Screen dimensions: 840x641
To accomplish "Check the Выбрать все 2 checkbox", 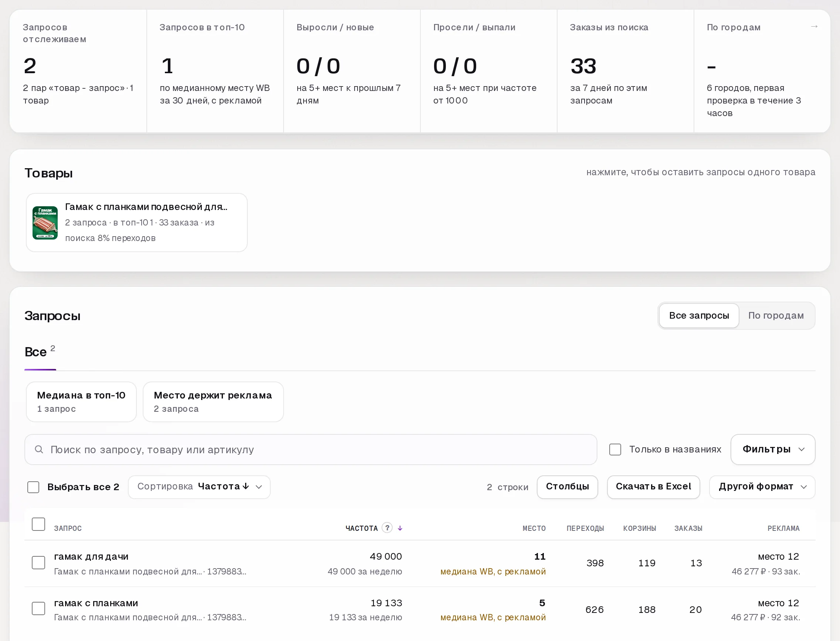I will pos(34,487).
